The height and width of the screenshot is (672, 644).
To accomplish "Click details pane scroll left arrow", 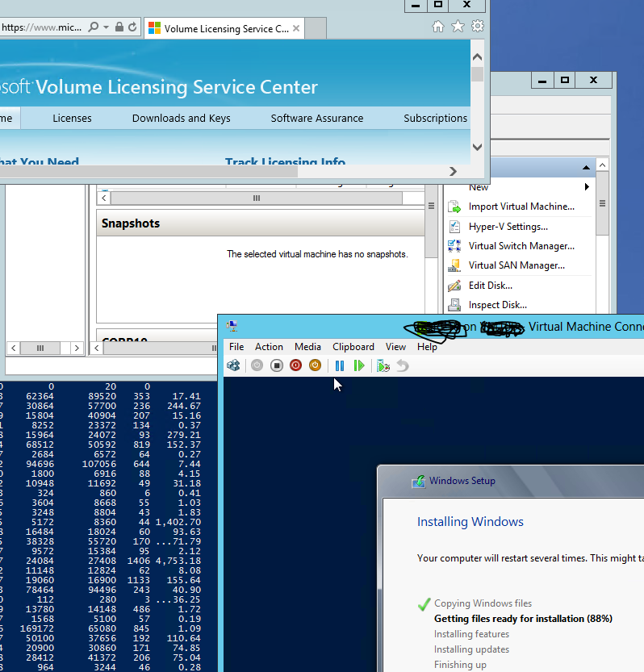I will click(97, 348).
